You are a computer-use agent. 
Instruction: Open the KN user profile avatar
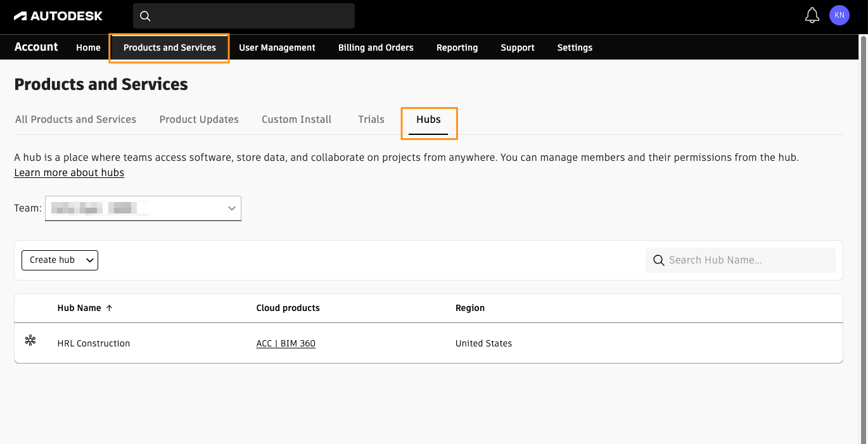pos(839,16)
